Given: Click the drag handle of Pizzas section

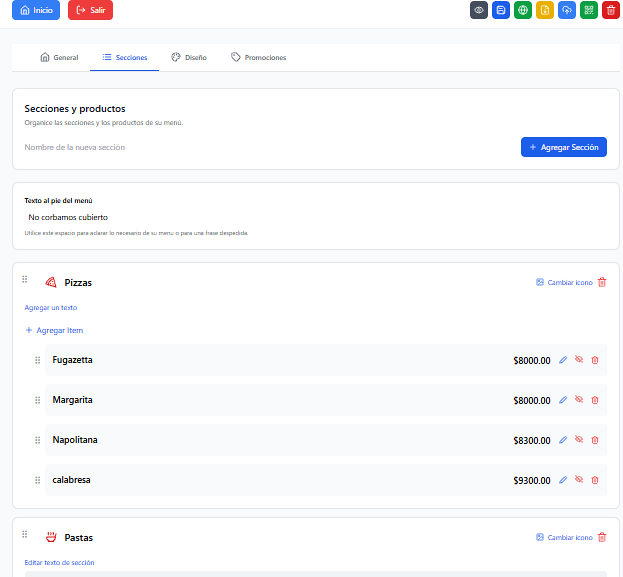Looking at the screenshot, I should pos(25,279).
